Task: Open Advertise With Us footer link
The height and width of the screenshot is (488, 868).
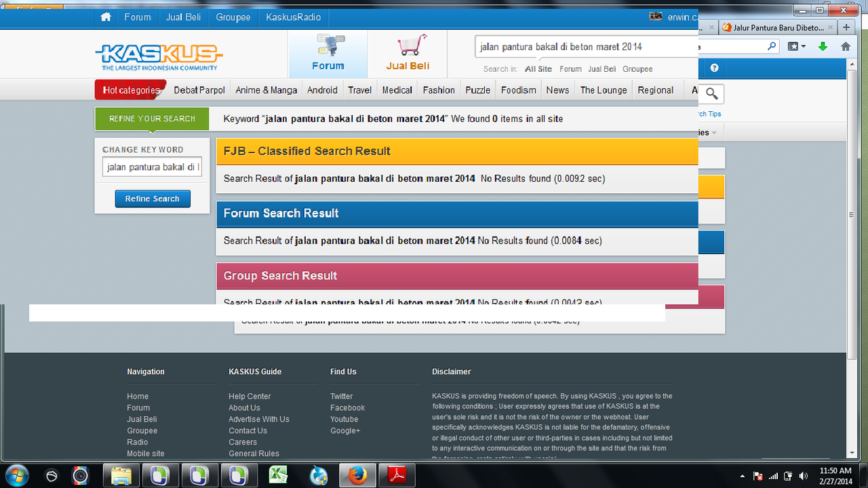Action: click(259, 420)
